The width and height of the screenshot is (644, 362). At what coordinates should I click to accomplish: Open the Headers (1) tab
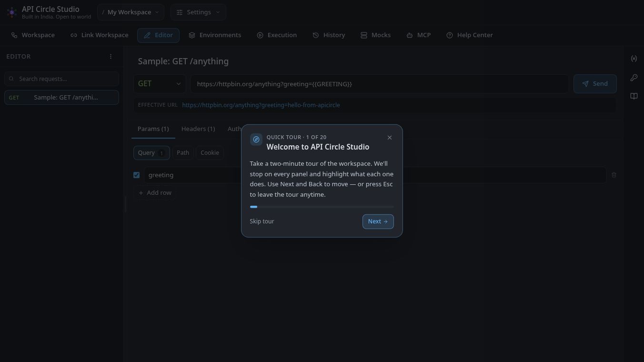[x=198, y=129]
